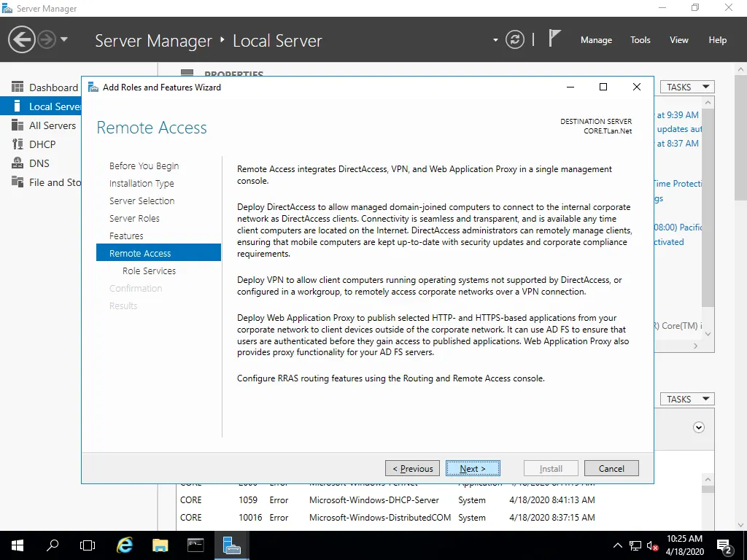This screenshot has width=747, height=560.
Task: Open DHCP in the sidebar
Action: point(41,144)
